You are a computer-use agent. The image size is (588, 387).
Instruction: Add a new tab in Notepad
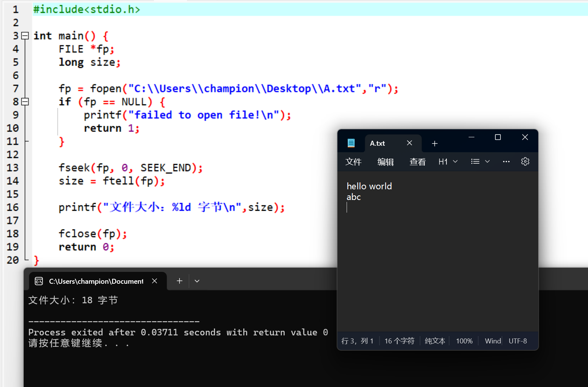coord(435,143)
